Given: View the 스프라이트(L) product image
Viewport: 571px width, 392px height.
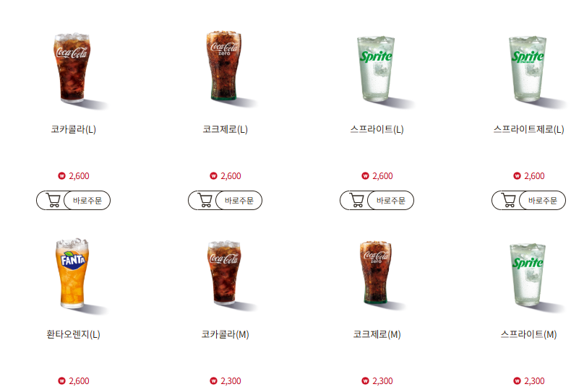Looking at the screenshot, I should [x=377, y=71].
